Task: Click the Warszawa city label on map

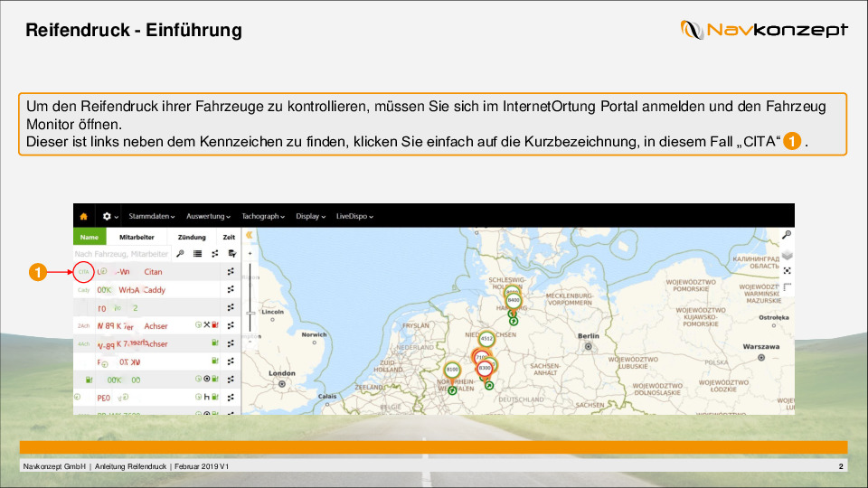Action: coord(761,346)
